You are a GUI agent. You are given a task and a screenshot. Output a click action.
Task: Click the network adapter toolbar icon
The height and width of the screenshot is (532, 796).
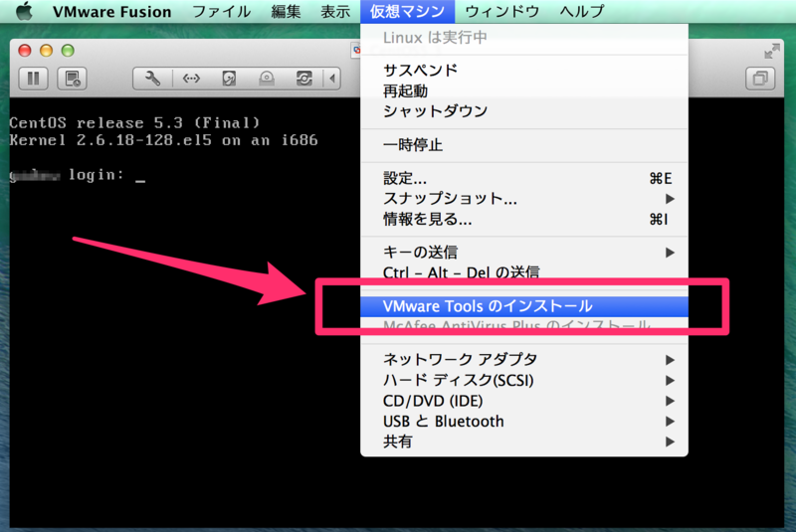(191, 79)
